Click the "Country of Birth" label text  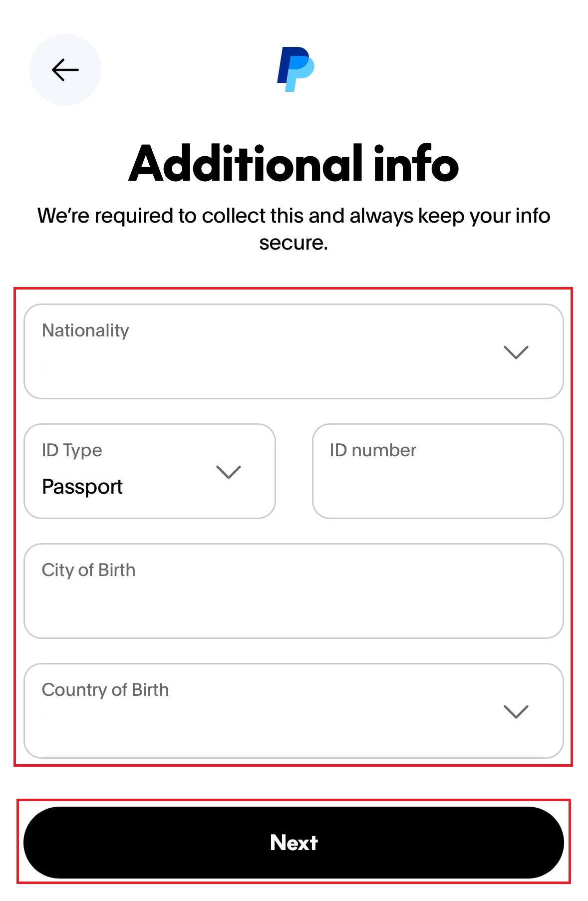(x=105, y=690)
